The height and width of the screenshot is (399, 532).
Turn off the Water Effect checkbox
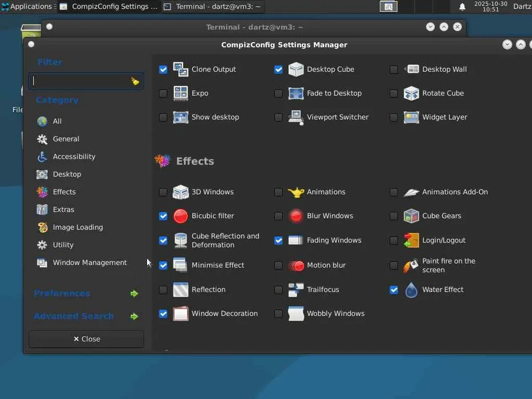(394, 290)
